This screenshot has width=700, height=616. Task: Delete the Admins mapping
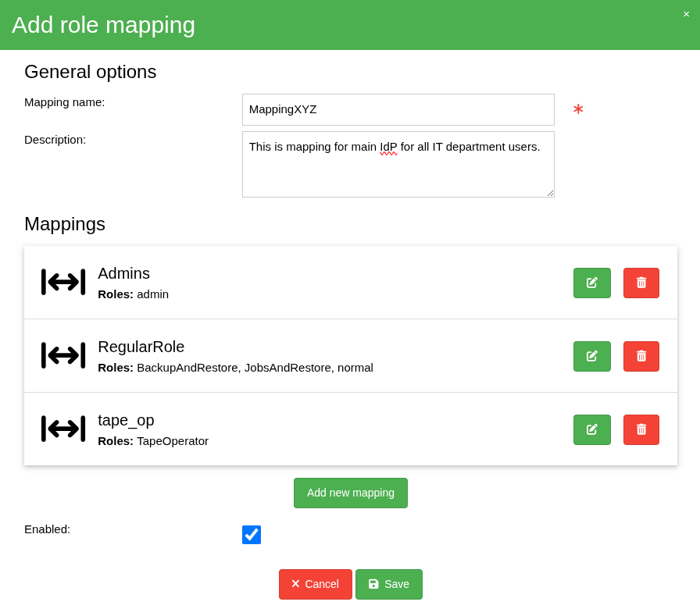click(x=641, y=283)
